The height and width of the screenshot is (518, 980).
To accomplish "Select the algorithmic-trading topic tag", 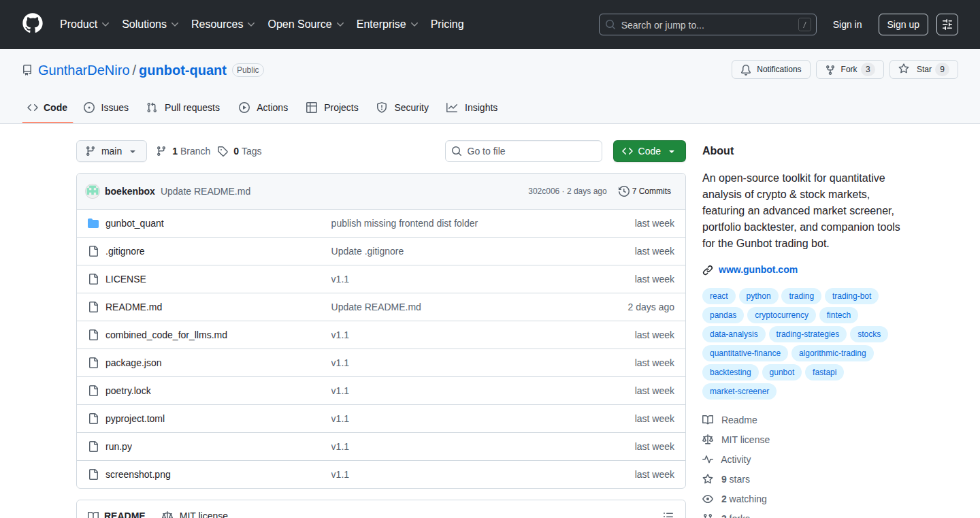I will click(832, 353).
